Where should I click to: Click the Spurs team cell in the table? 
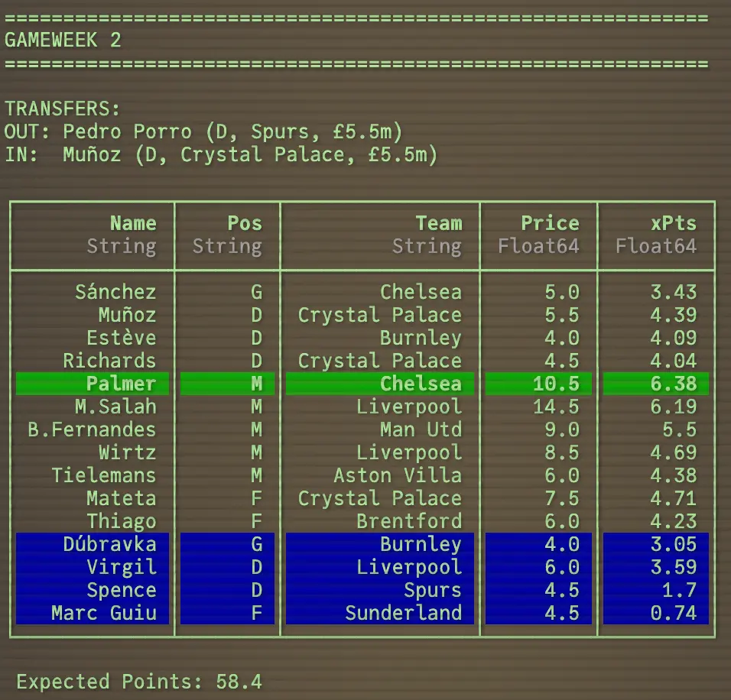pyautogui.click(x=380, y=590)
